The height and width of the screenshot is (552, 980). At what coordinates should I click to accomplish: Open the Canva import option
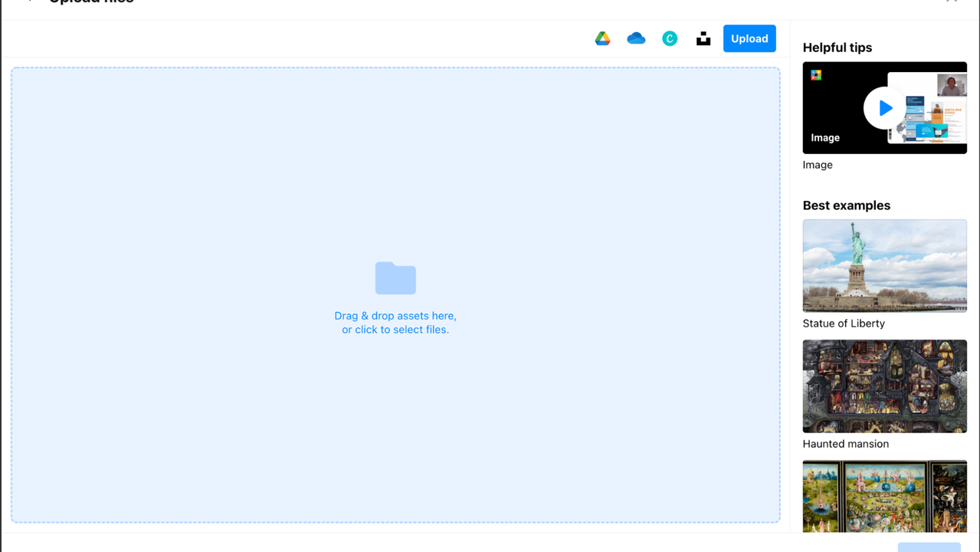click(670, 38)
